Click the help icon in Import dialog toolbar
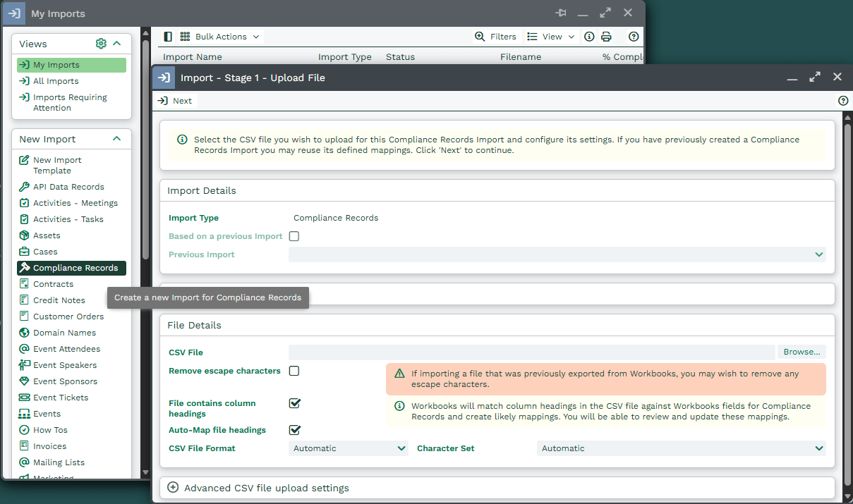Viewport: 853px width, 504px height. tap(842, 101)
